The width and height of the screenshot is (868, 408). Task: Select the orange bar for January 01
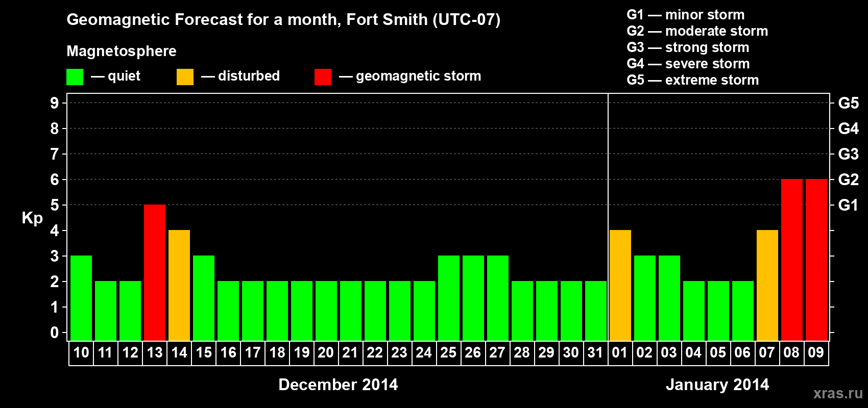click(620, 286)
